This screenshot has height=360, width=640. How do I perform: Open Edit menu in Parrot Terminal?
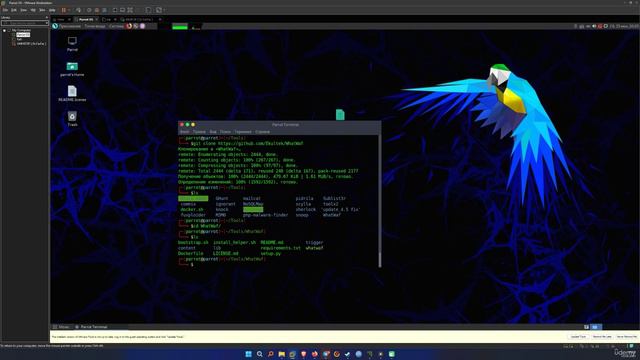(199, 132)
